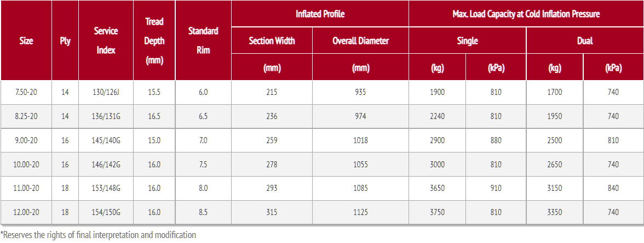Select the Standard Rim column header
Image resolution: width=644 pixels, height=243 pixels.
click(203, 41)
